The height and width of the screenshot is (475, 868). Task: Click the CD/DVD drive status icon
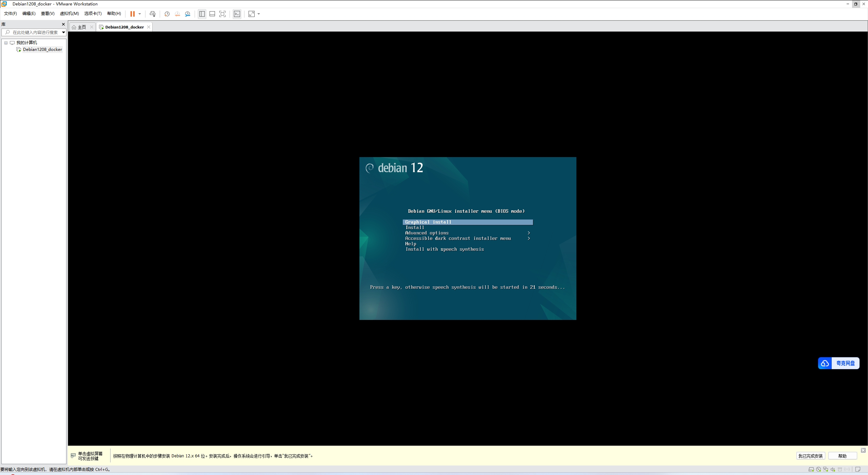pyautogui.click(x=818, y=470)
